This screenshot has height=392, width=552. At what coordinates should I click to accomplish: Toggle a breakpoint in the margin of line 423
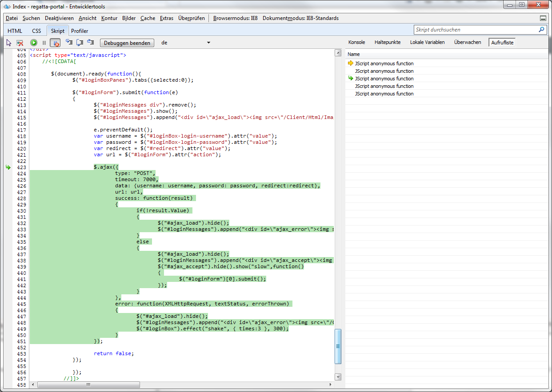(8, 167)
